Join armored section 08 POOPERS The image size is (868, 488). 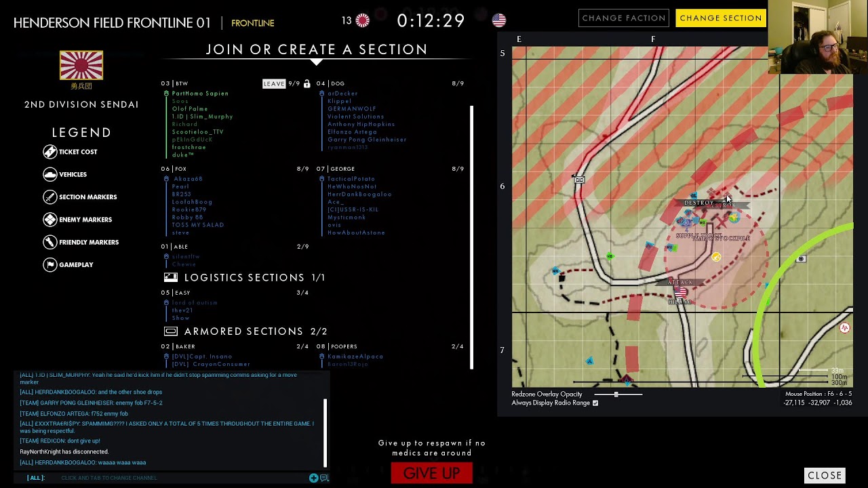coord(392,346)
